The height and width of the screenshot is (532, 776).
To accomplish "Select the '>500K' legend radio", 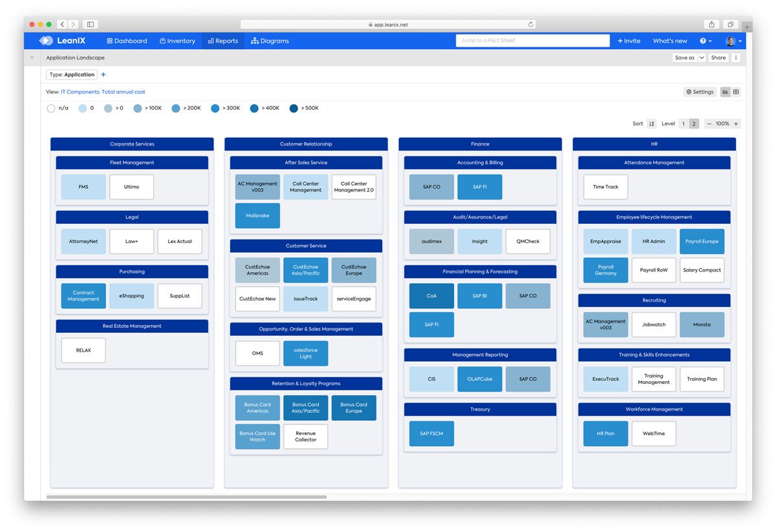I will tap(293, 108).
